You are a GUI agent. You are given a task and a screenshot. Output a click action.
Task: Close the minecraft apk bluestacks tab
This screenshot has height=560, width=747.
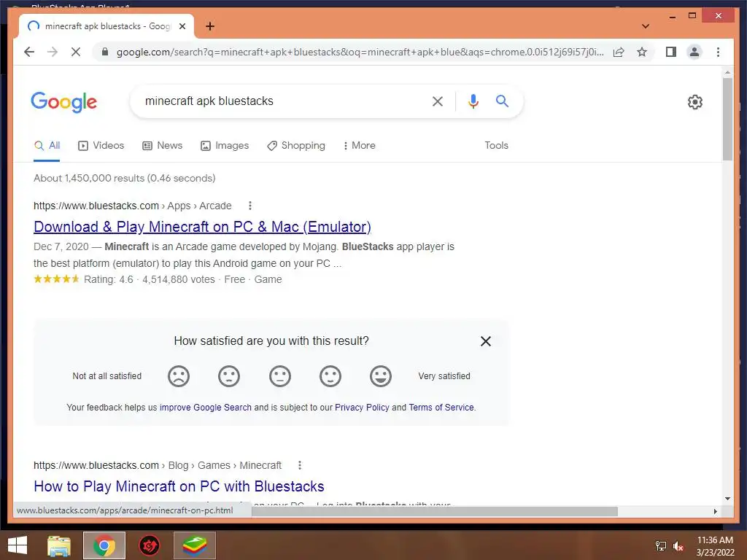point(182,26)
